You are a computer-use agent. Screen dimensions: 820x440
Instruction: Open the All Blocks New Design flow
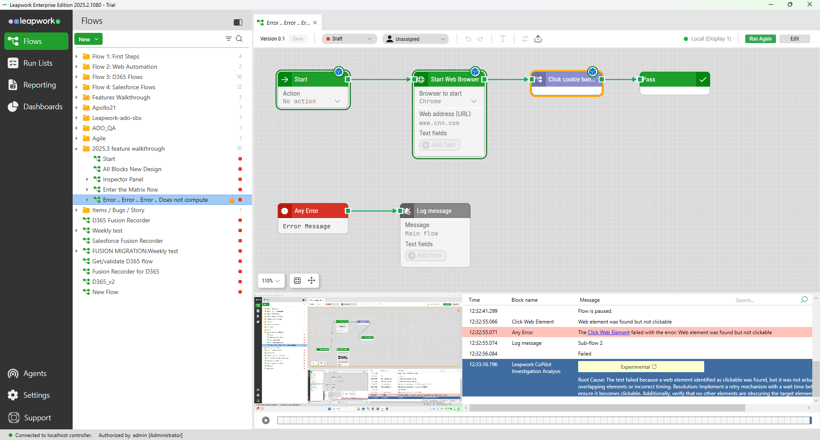pos(132,169)
